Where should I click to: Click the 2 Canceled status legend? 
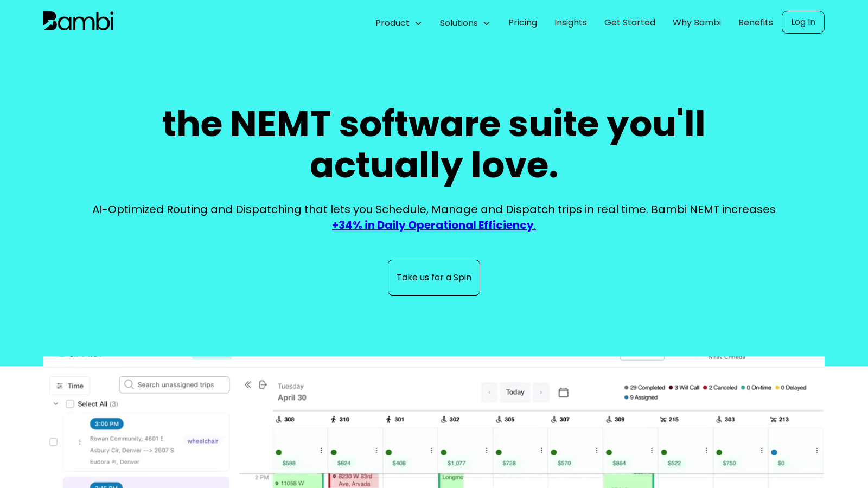[720, 388]
